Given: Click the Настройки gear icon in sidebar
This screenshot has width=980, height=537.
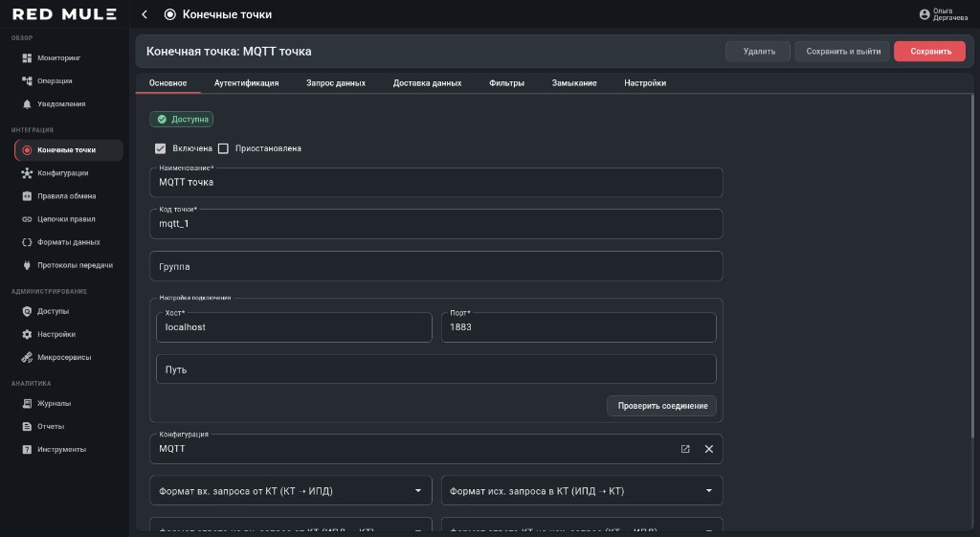Looking at the screenshot, I should pos(27,334).
